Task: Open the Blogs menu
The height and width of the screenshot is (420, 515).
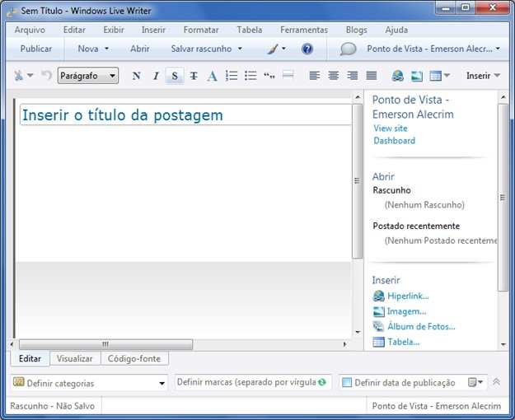Action: click(x=356, y=30)
